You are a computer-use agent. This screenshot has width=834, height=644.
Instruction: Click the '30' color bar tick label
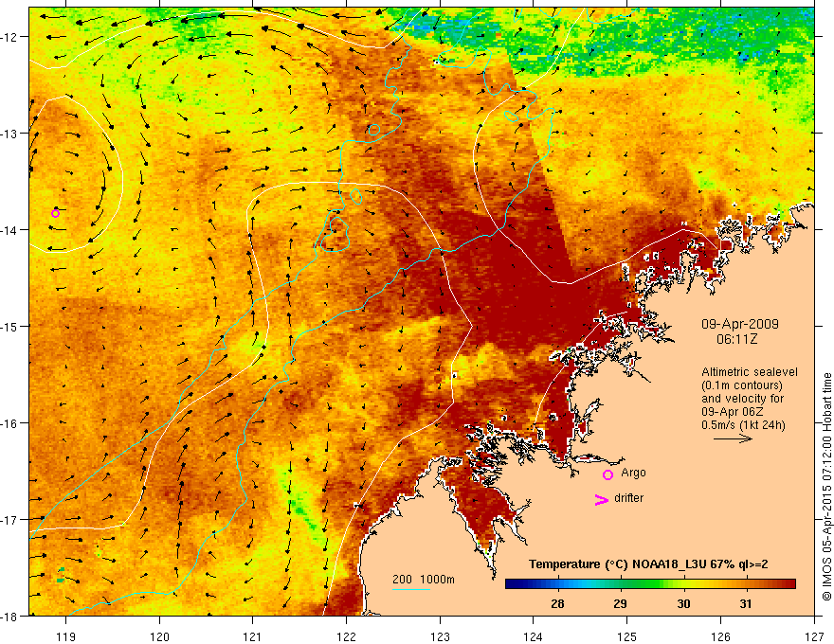683,603
